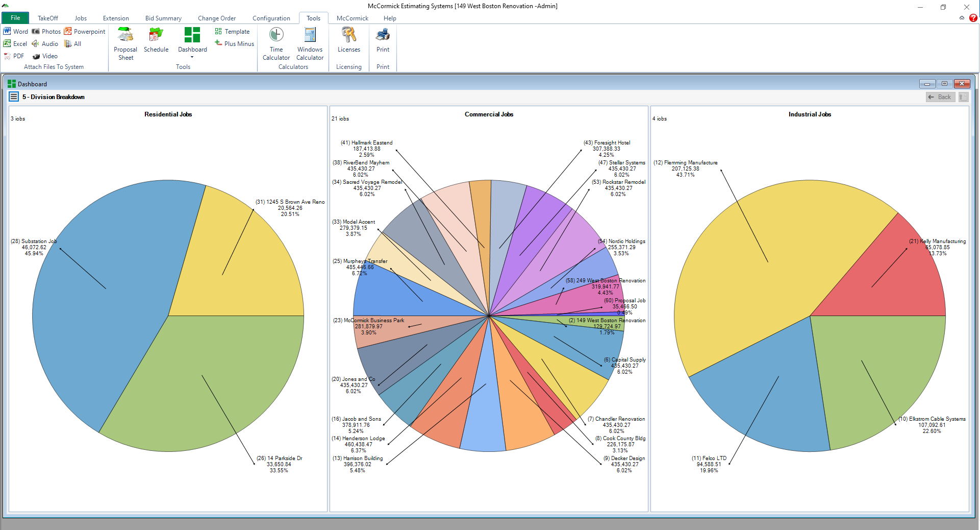Viewport: 980px width, 530px height.
Task: Launch the Windows Calculator
Action: [310, 44]
